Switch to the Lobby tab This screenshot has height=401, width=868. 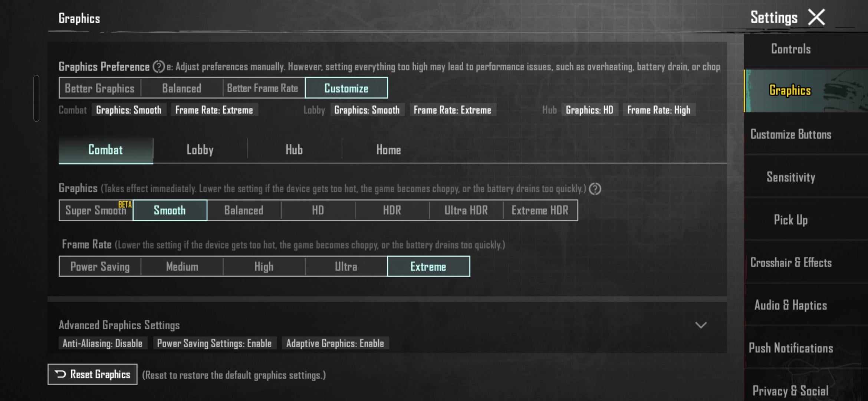(200, 150)
